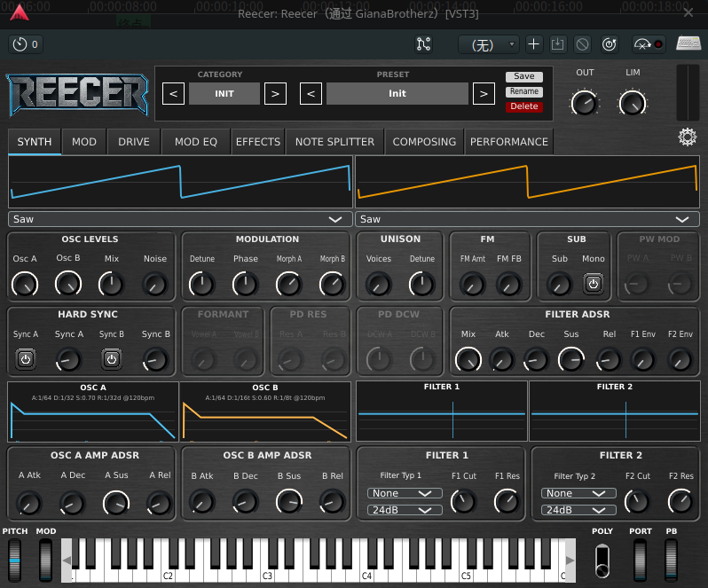
Task: Click the OSC A envelope display
Action: [93, 412]
